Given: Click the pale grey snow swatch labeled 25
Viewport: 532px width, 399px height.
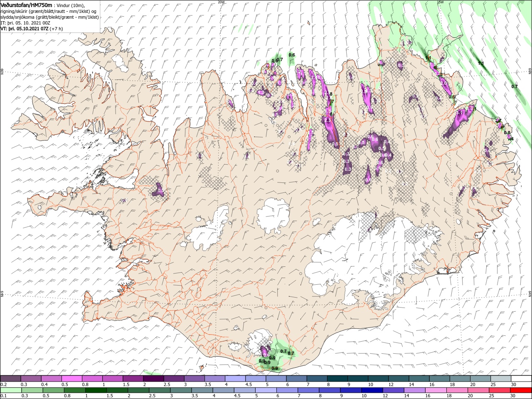Looking at the screenshot, I should click(x=500, y=379).
